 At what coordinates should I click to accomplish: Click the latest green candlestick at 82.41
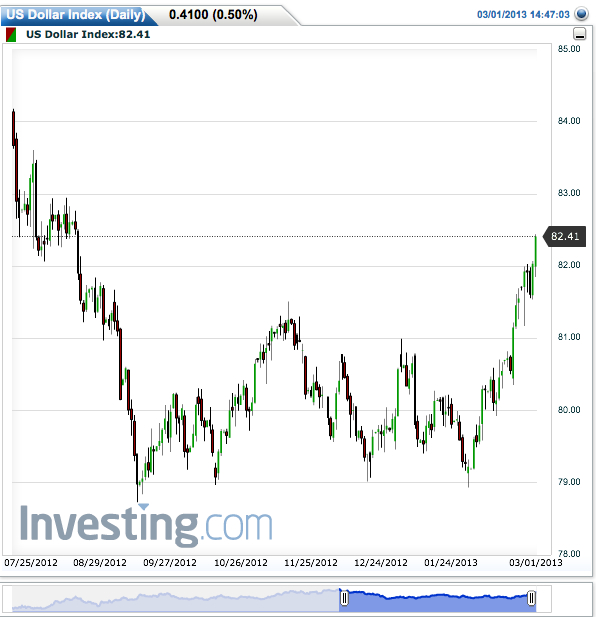[535, 251]
